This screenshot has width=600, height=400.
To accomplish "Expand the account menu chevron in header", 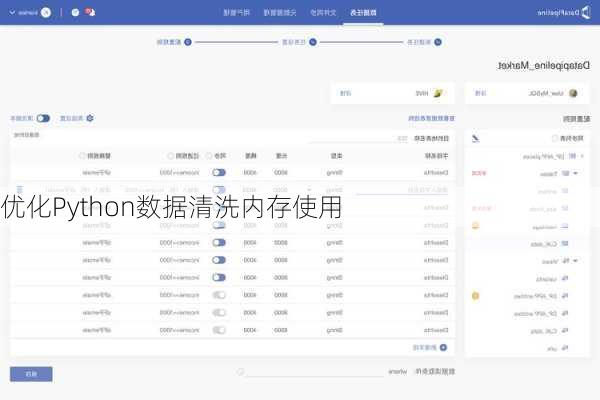I will coord(12,13).
